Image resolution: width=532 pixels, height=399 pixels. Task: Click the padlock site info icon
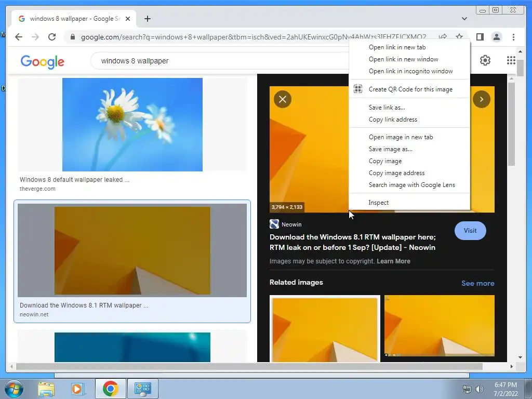(x=72, y=37)
